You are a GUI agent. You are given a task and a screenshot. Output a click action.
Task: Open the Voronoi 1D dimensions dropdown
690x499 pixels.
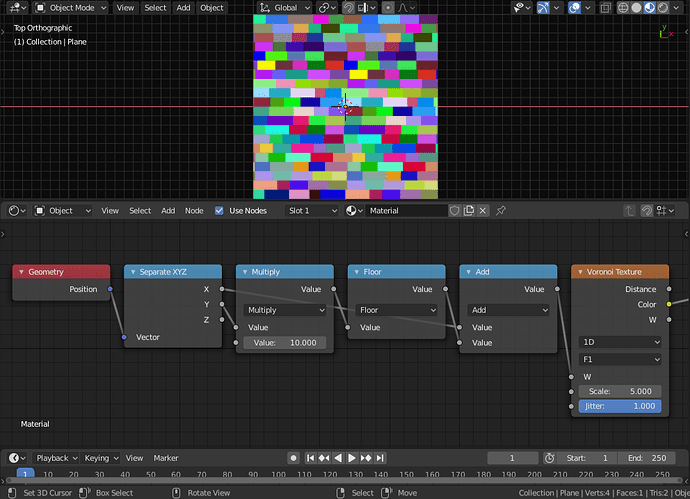pos(620,342)
